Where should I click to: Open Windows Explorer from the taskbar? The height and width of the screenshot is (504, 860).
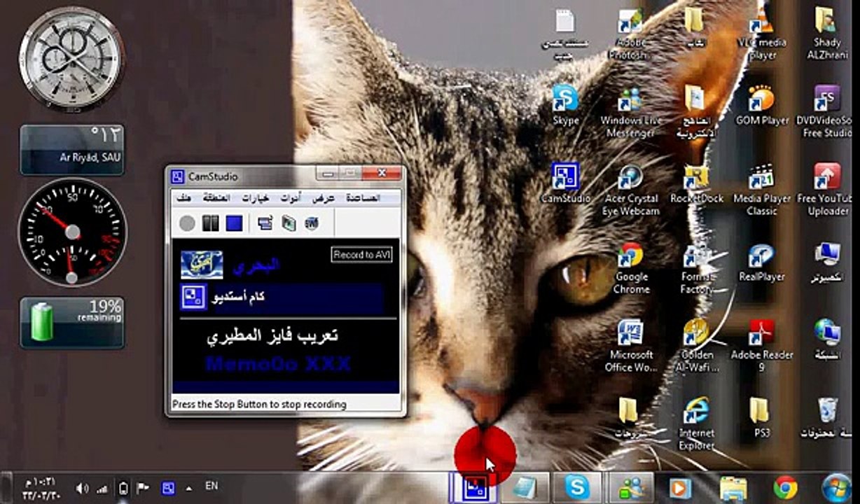point(733,487)
